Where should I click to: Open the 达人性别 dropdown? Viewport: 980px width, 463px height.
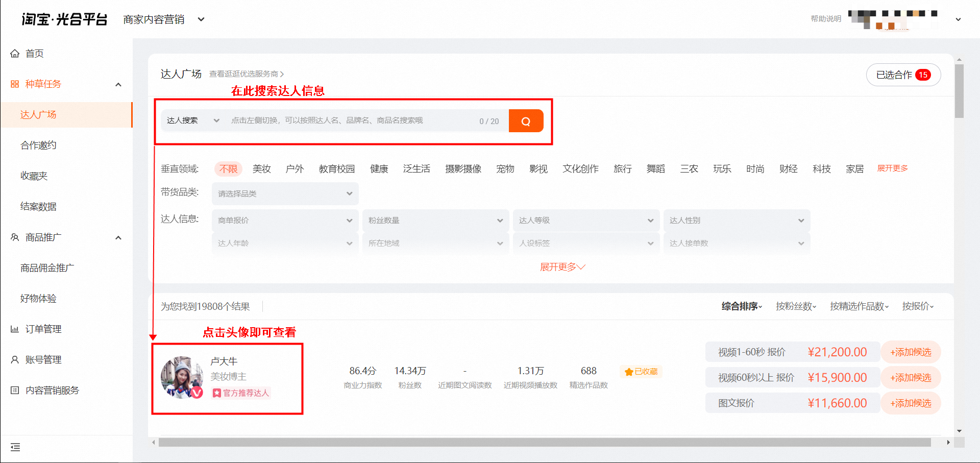tap(737, 220)
